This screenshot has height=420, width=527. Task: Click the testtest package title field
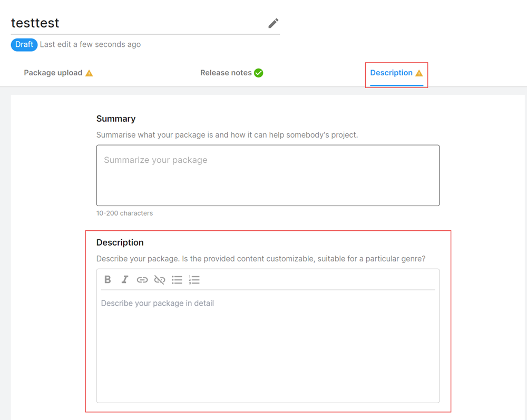pyautogui.click(x=132, y=23)
